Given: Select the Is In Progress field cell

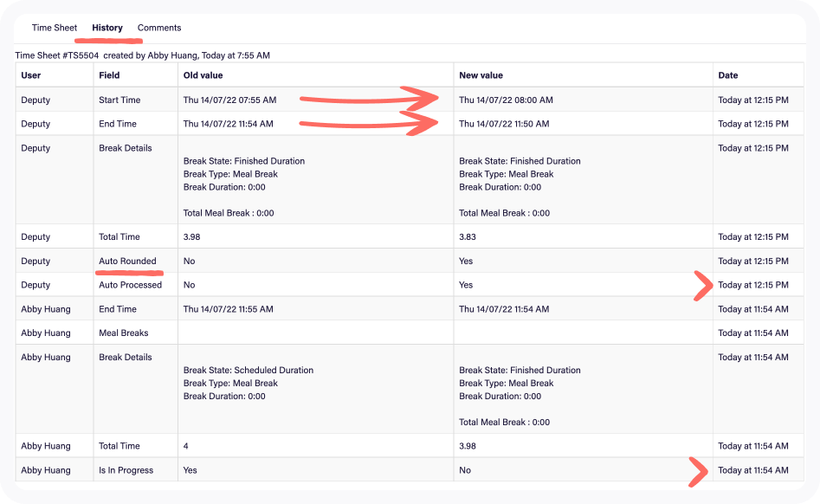Looking at the screenshot, I should pos(126,470).
